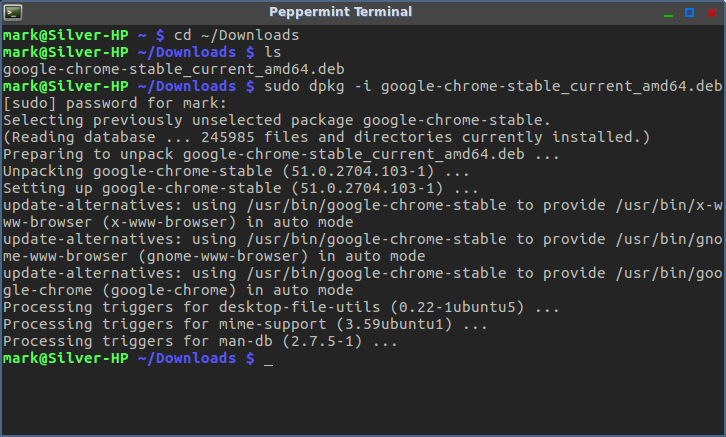This screenshot has width=726, height=437.
Task: Click the listed google-chrome-stable_current_amd64.deb filename
Action: (x=174, y=69)
